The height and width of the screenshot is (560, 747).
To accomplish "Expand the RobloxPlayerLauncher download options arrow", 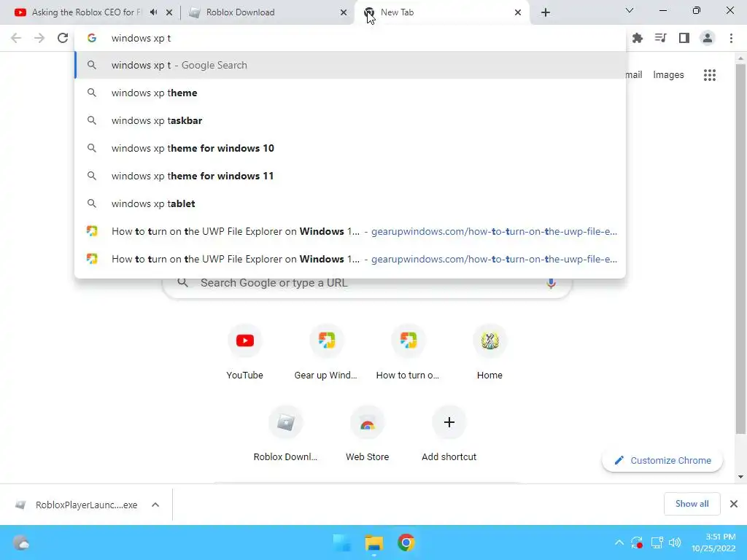I will click(x=155, y=505).
